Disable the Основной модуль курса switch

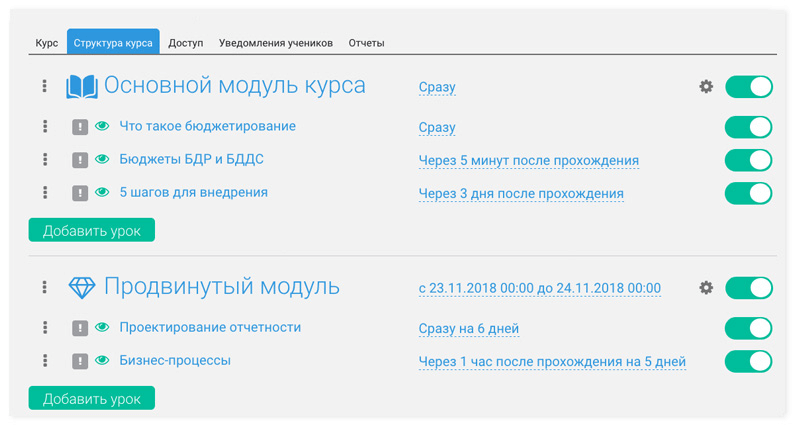click(x=748, y=87)
